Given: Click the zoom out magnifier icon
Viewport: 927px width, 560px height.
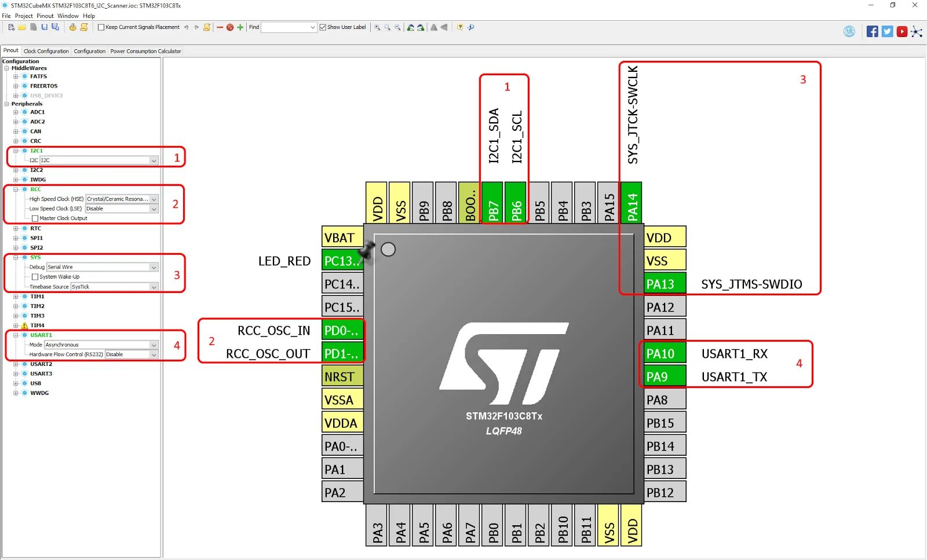Looking at the screenshot, I should (x=397, y=27).
